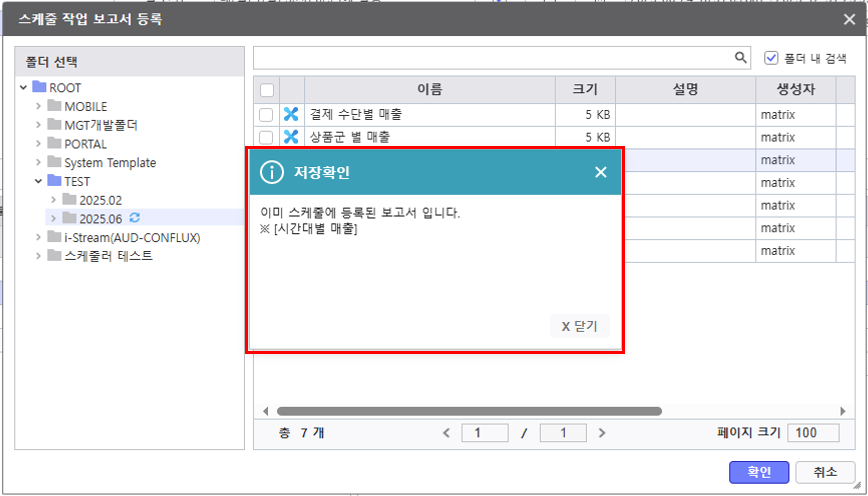Expand the i-Stream(AUD-CONFLUX) node
Viewport: 868px width, 496px height.
(38, 237)
